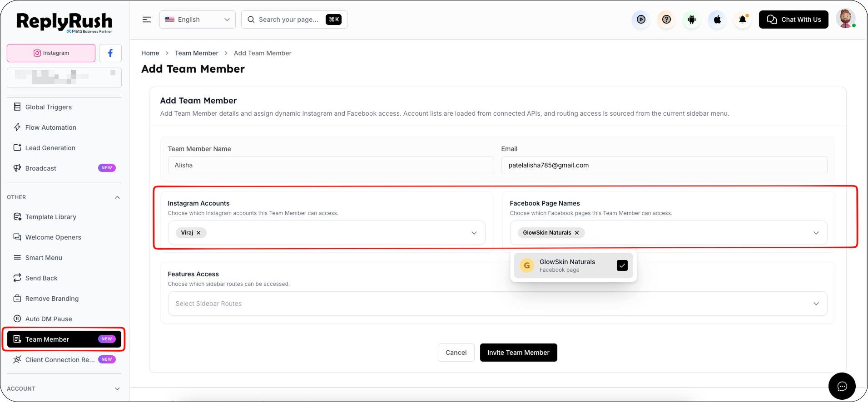Open the Select Sidebar Routes dropdown
Screen dimensions: 868x402
(498, 304)
